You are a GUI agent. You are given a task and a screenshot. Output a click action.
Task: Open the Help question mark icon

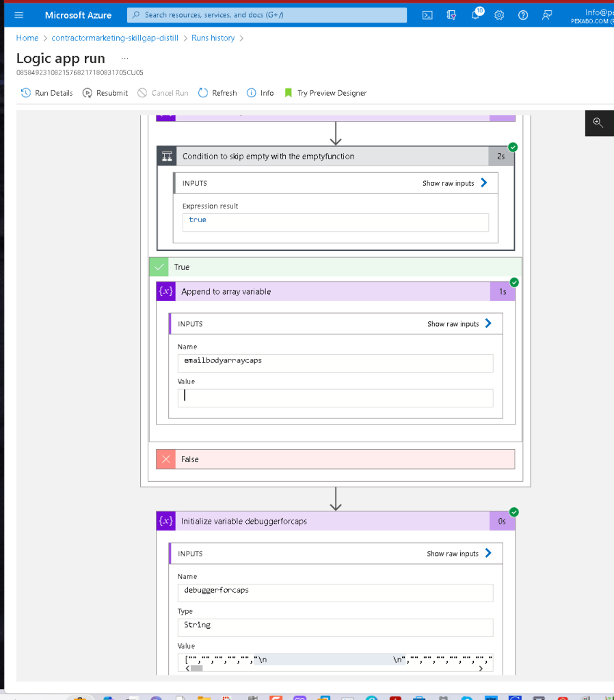523,15
